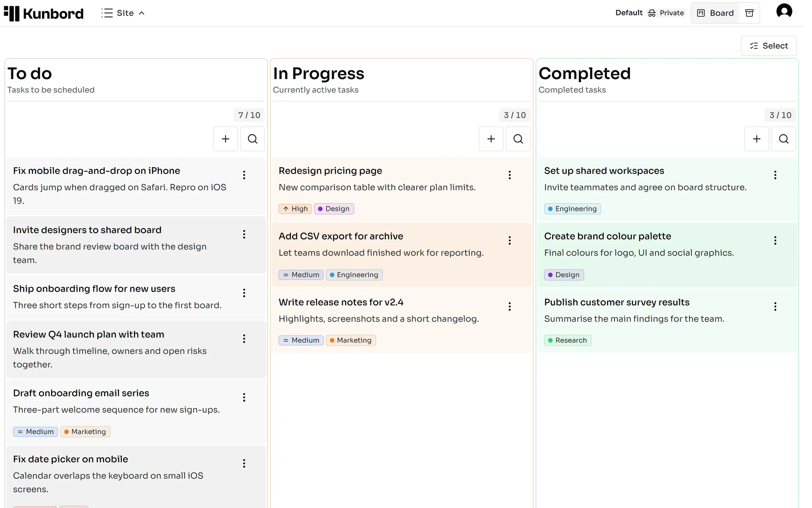Click Engineering tag on Set up shared workspaces

tap(572, 209)
